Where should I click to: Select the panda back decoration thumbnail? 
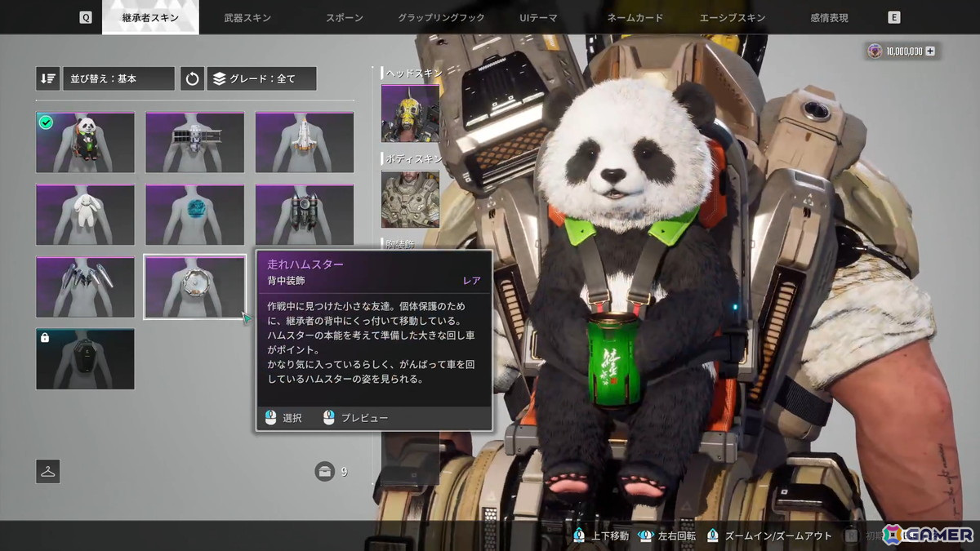[86, 142]
